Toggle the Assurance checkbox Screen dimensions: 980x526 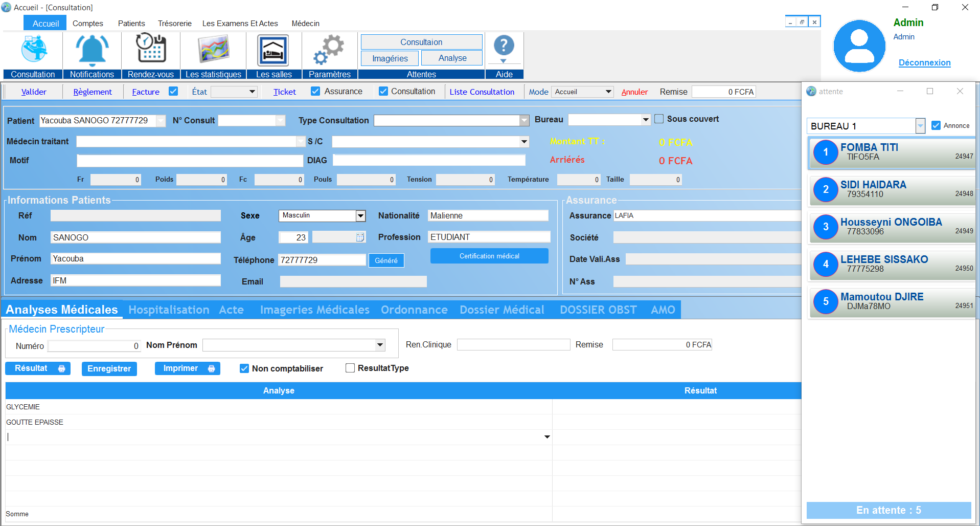[x=315, y=91]
